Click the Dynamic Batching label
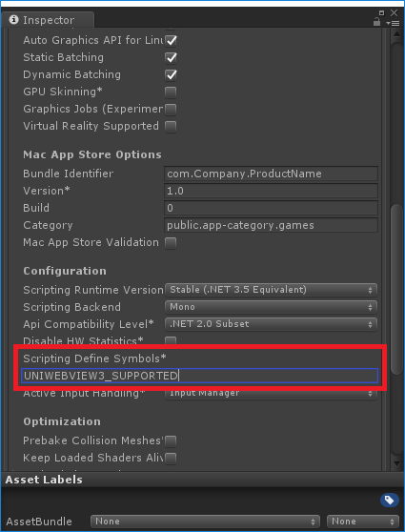This screenshot has width=405, height=532. 71,74
